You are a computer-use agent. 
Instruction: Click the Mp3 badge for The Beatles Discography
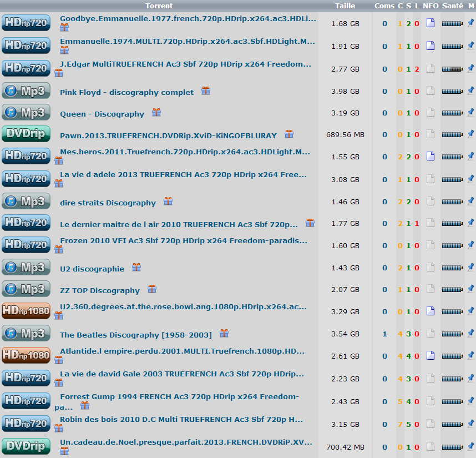[26, 333]
